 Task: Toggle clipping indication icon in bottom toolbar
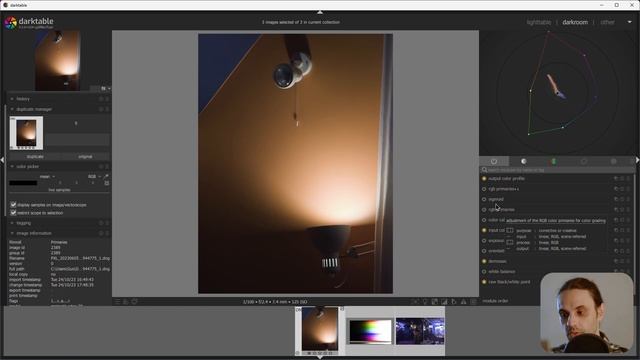(444, 302)
